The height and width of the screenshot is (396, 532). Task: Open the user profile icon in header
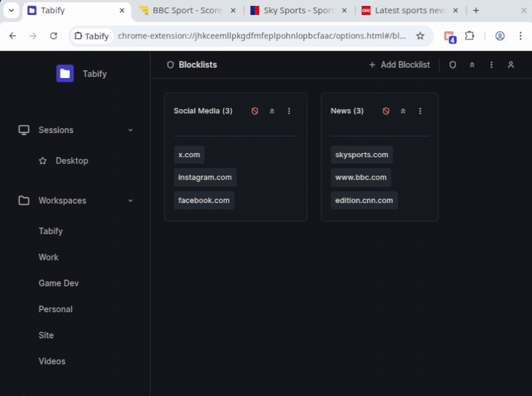pos(511,65)
